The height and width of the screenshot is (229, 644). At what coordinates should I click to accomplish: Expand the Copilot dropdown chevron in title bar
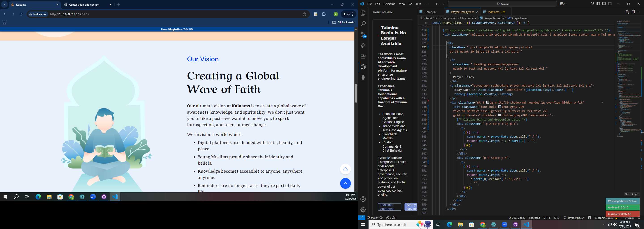coord(565,4)
